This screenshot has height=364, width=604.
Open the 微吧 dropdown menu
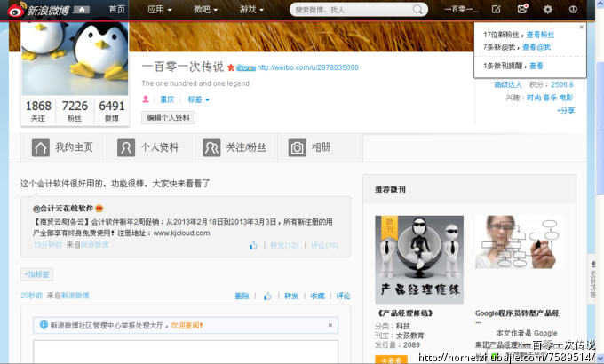point(205,10)
